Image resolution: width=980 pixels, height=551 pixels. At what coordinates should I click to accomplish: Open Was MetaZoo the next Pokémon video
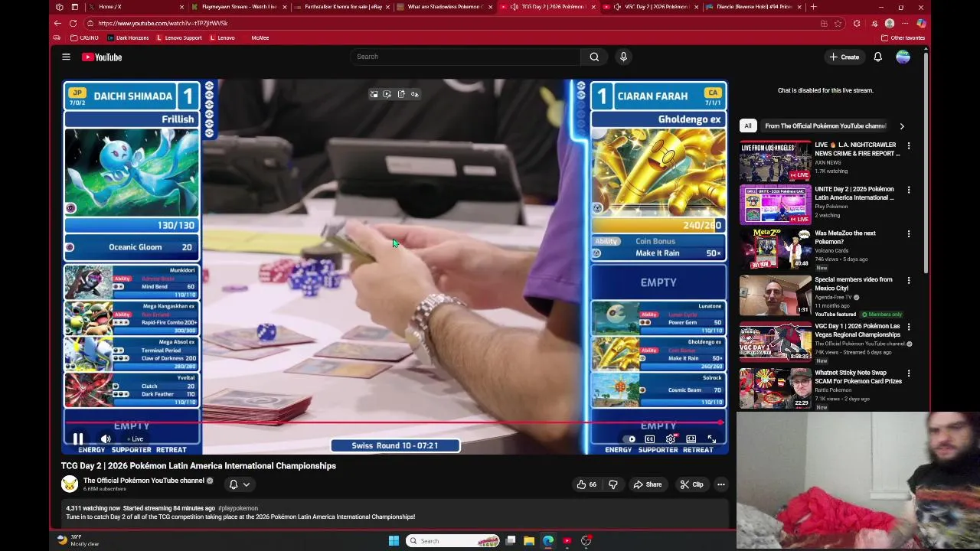(845, 237)
